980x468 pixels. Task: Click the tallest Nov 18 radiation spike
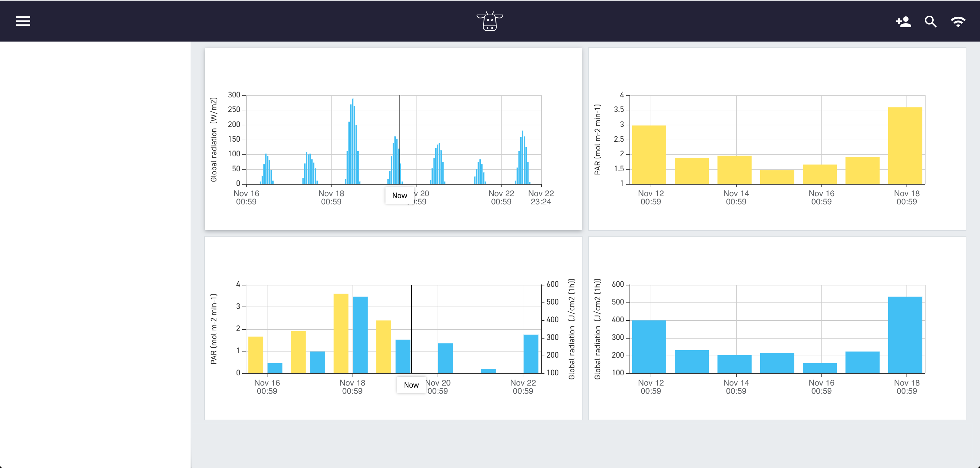(x=353, y=141)
